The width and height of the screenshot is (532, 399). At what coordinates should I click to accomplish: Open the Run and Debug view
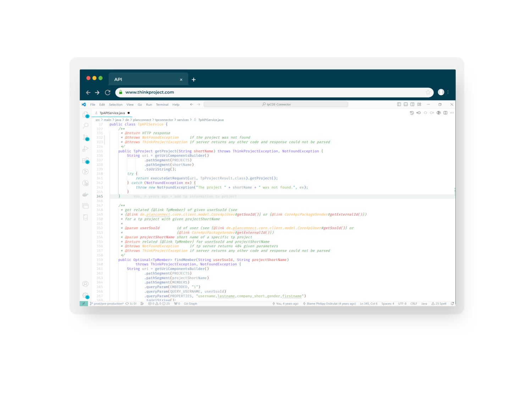[85, 149]
